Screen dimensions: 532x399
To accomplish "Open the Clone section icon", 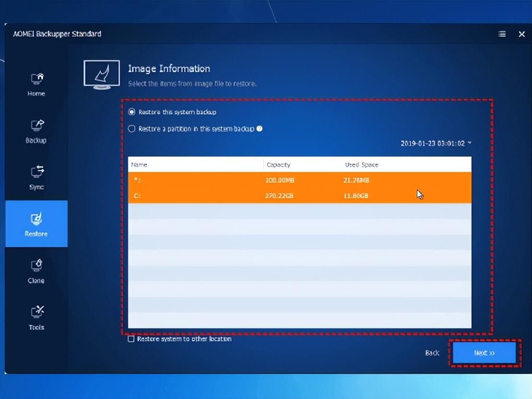I will point(36,265).
